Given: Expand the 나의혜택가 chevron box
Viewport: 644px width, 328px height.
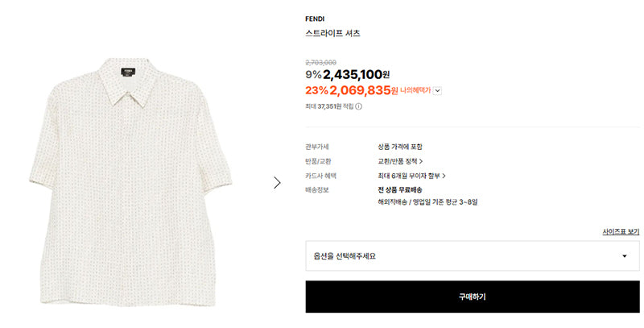Looking at the screenshot, I should [437, 91].
